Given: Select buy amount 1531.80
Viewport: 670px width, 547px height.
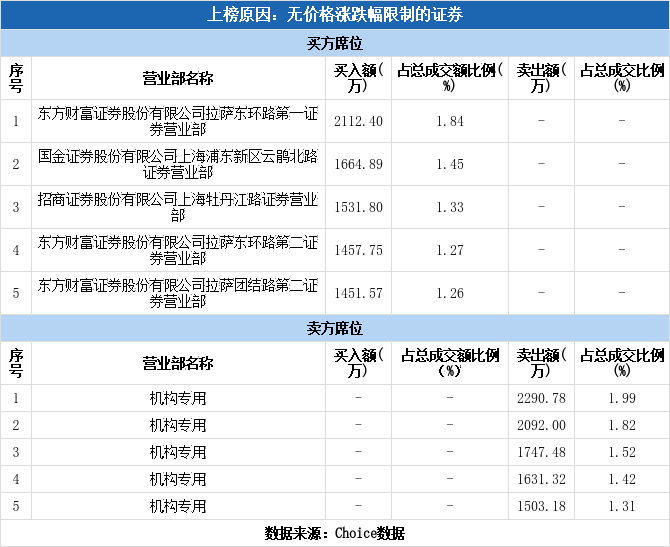Looking at the screenshot, I should pos(359,207).
